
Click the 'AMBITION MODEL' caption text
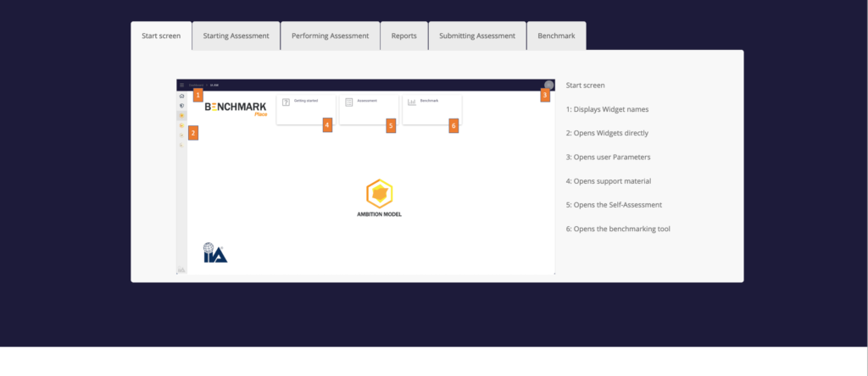tap(379, 214)
